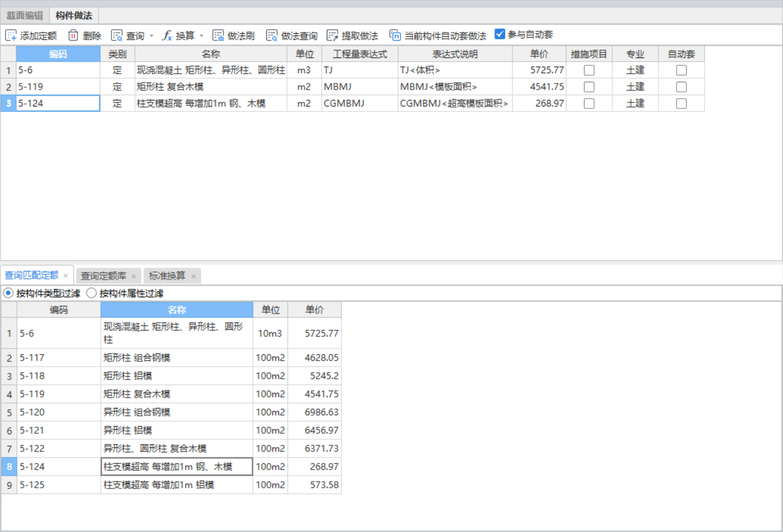Image resolution: width=783 pixels, height=532 pixels.
Task: Click 柱支模超高 每增加1m 钢、木模 in lower table
Action: pyautogui.click(x=177, y=467)
